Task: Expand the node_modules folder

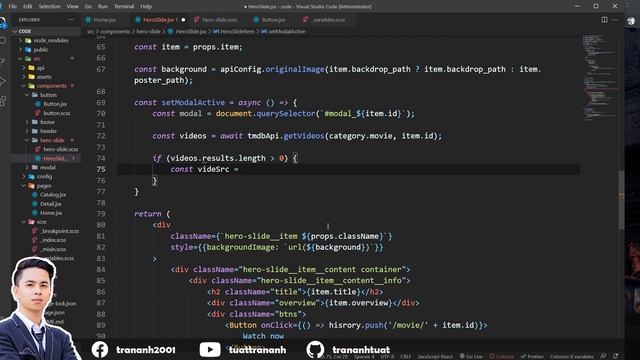Action: coord(46,40)
